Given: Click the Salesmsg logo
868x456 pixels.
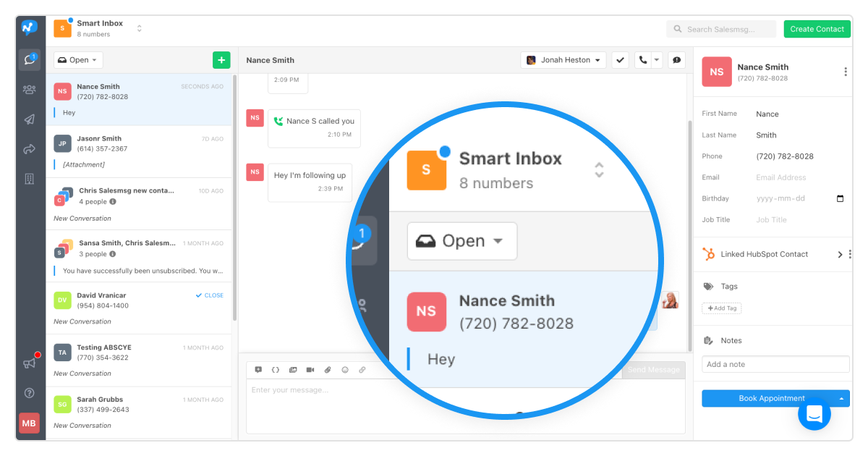Looking at the screenshot, I should 29,28.
